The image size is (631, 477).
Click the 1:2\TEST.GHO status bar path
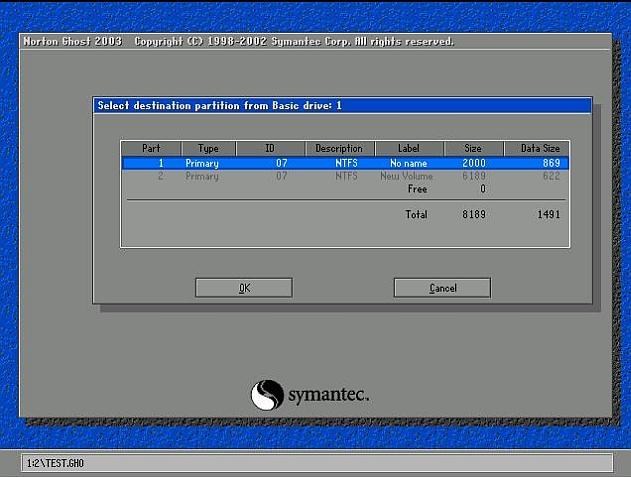(x=55, y=463)
